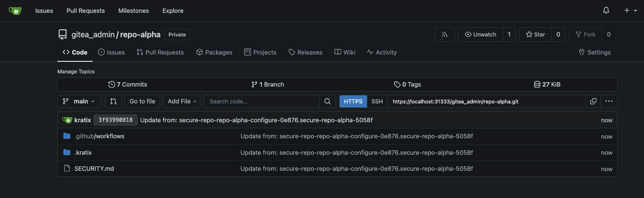
Task: Click the Private repository label
Action: click(x=177, y=34)
